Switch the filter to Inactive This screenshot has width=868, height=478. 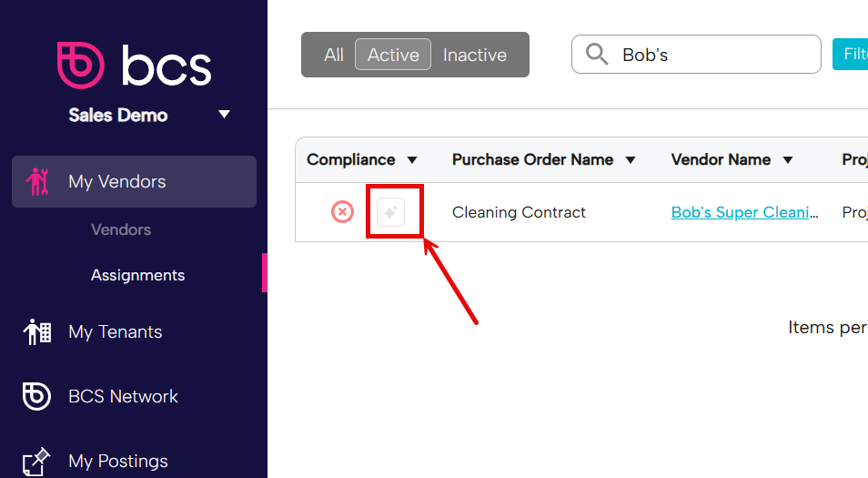pos(475,55)
